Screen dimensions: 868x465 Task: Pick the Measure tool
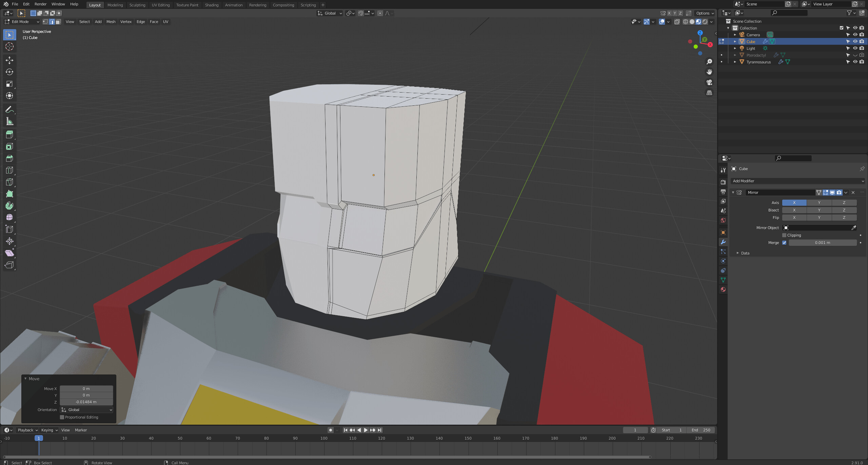click(x=9, y=122)
